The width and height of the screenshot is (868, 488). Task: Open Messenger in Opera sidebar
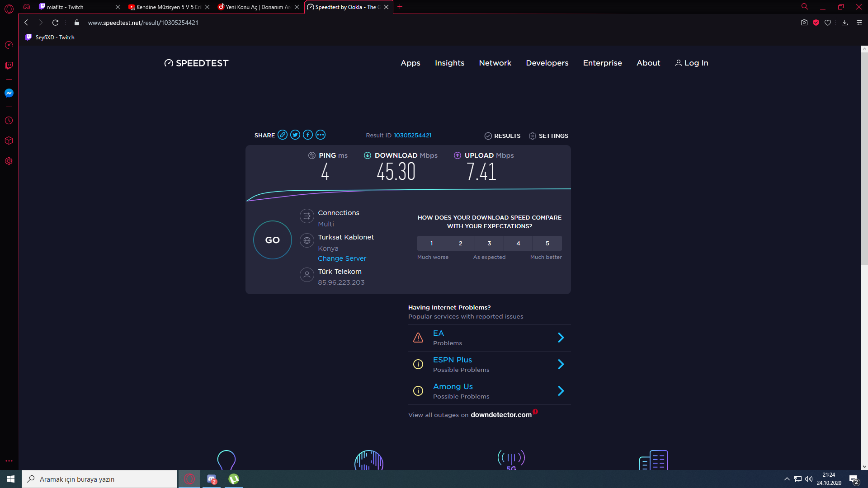(x=9, y=93)
